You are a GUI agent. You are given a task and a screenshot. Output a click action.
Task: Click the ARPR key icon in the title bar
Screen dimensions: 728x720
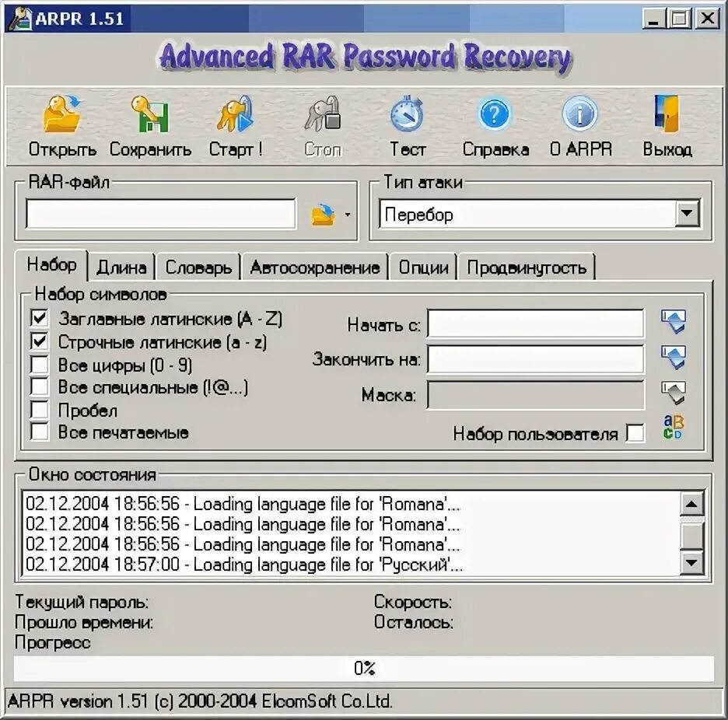coord(20,19)
